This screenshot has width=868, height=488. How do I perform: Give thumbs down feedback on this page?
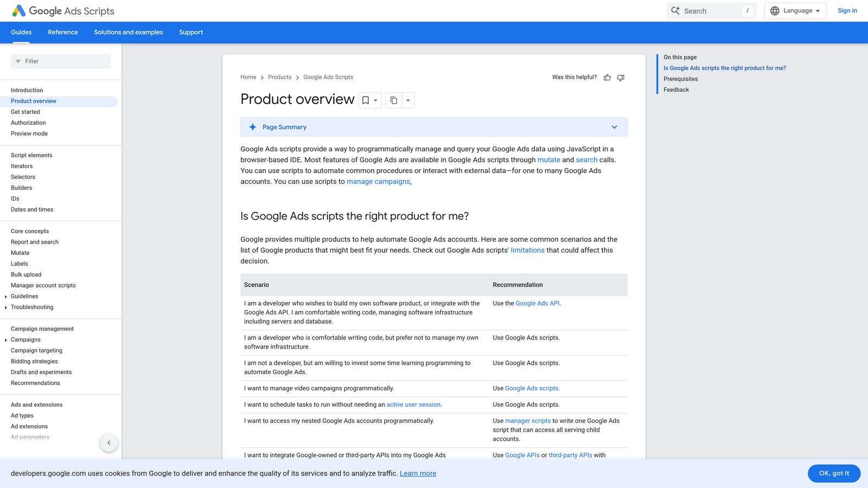pos(620,78)
